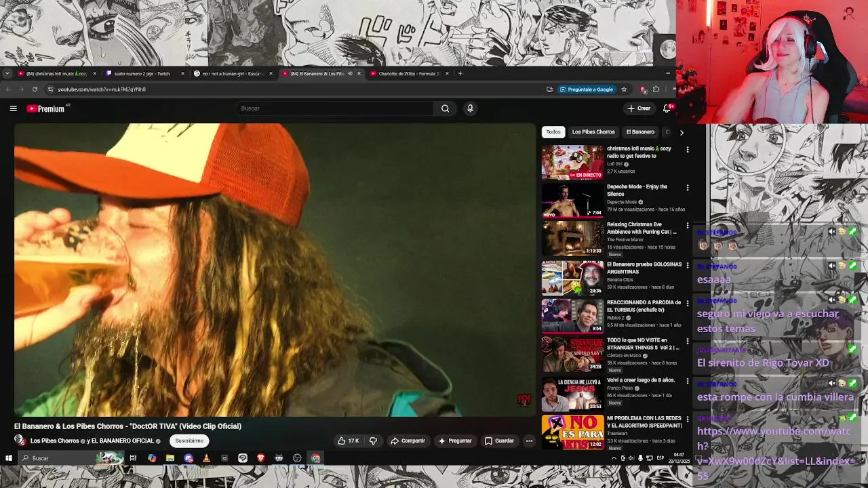
Task: Launch VLC from taskbar
Action: tap(206, 458)
